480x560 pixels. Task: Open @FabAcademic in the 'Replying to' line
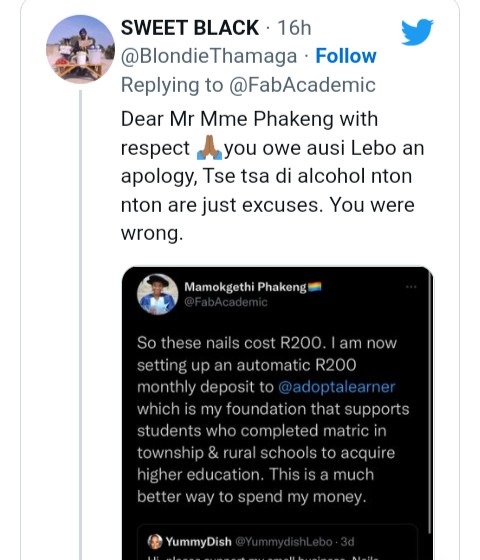[302, 85]
